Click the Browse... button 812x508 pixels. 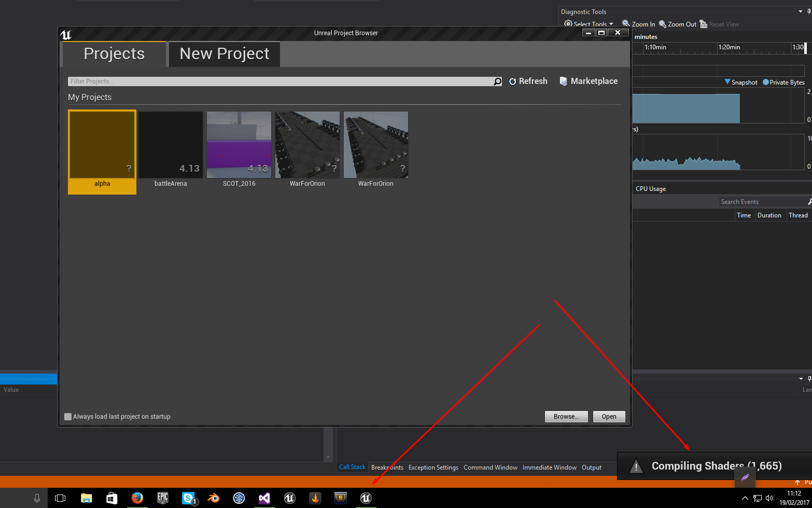566,417
